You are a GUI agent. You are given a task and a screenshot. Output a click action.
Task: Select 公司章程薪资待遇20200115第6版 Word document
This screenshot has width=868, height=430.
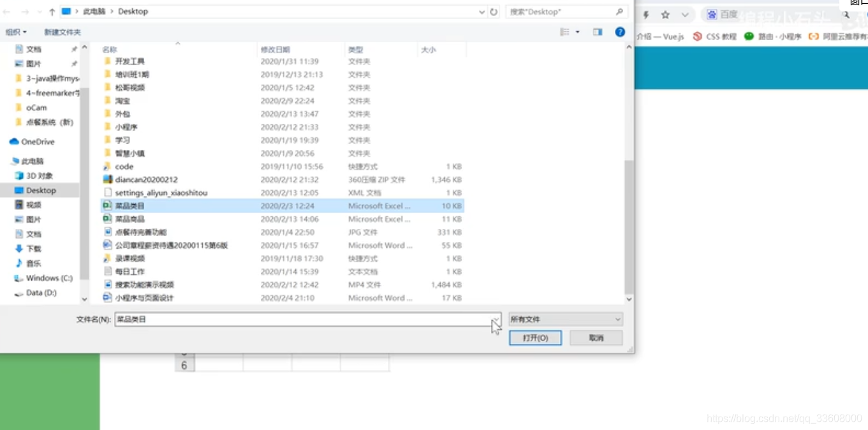pyautogui.click(x=172, y=246)
